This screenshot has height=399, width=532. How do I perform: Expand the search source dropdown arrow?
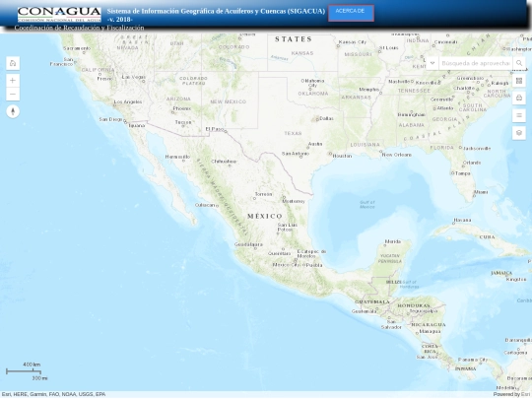coord(432,63)
